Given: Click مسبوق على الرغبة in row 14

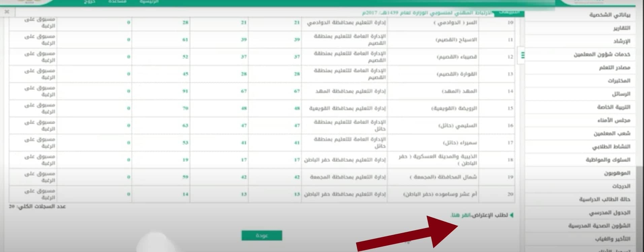Looking at the screenshot, I should pos(40,91).
